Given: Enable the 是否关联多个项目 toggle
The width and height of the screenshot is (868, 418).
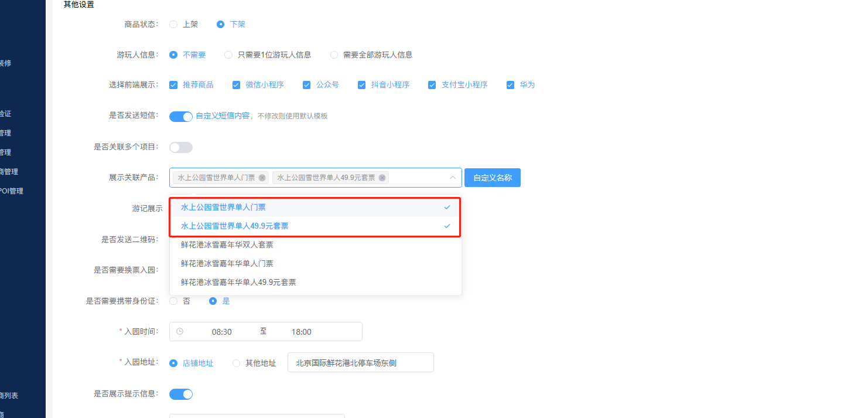Looking at the screenshot, I should pos(180,147).
